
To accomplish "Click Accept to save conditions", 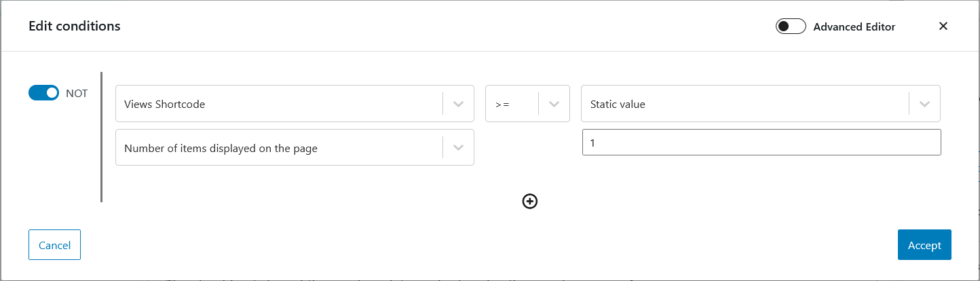I will point(924,245).
